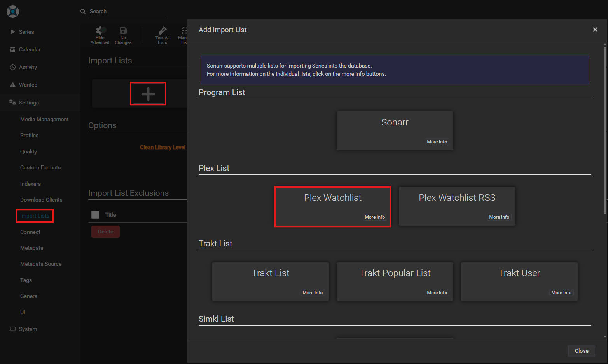
Task: Go to Metadata settings
Action: (x=32, y=248)
